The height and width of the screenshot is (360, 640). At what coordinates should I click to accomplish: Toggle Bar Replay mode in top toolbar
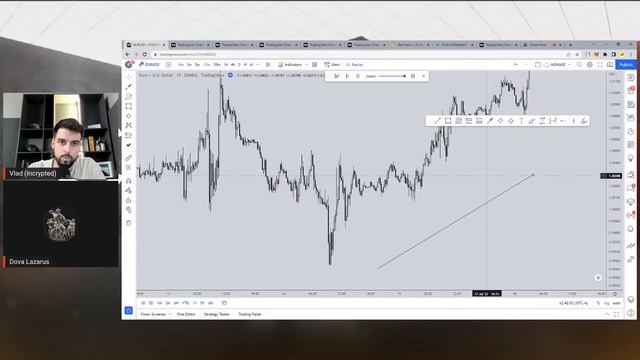[354, 64]
